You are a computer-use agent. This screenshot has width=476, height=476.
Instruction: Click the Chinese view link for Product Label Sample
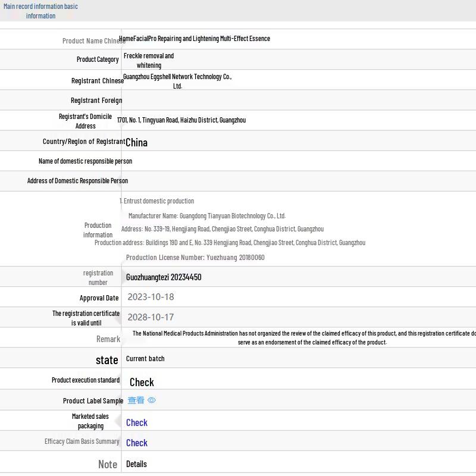(x=136, y=400)
